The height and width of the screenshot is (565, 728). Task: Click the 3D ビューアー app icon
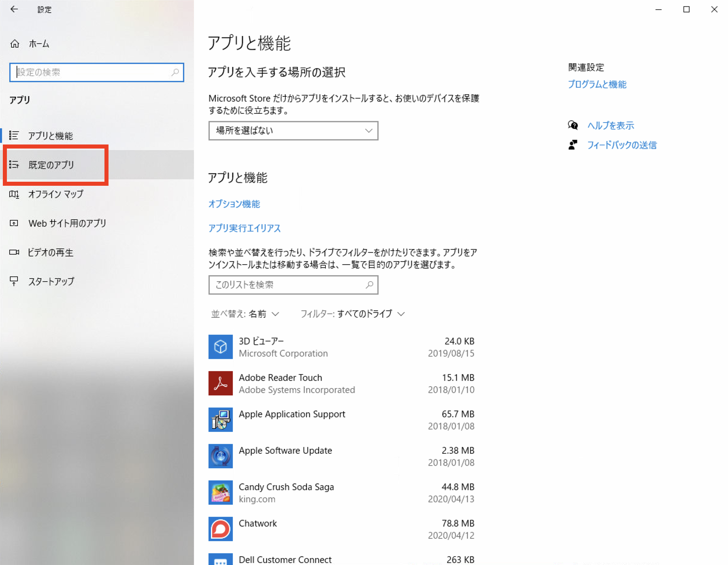click(x=221, y=347)
